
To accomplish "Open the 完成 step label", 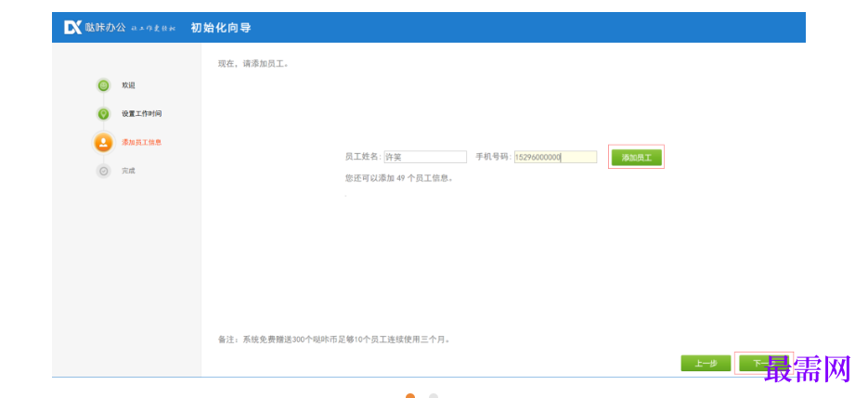I will point(128,171).
